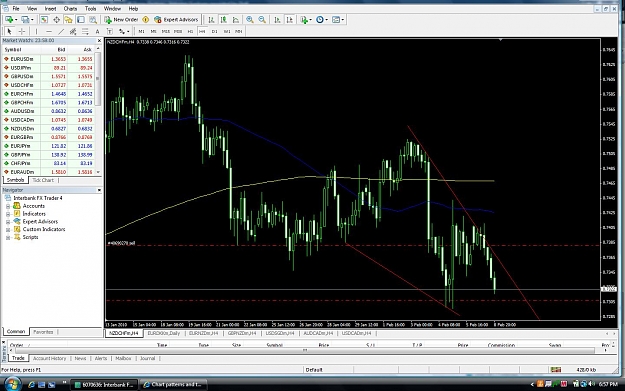
Task: Select NZDUSDm row in Market Watch
Action: click(48, 129)
